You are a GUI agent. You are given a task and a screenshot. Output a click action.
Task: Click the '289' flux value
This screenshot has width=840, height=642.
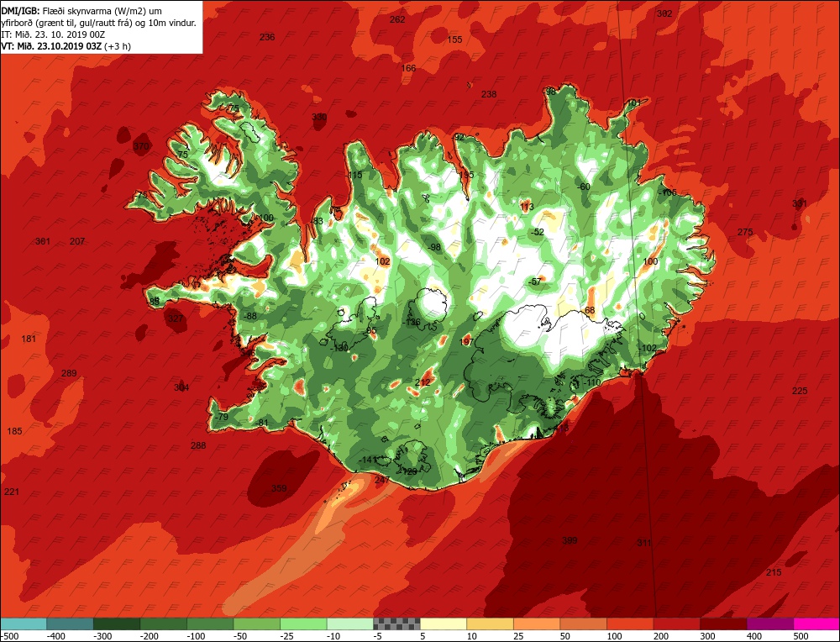69,373
